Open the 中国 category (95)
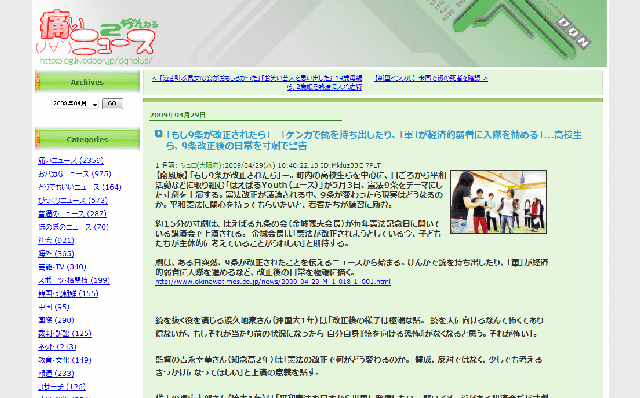640x398 pixels. click(53, 307)
